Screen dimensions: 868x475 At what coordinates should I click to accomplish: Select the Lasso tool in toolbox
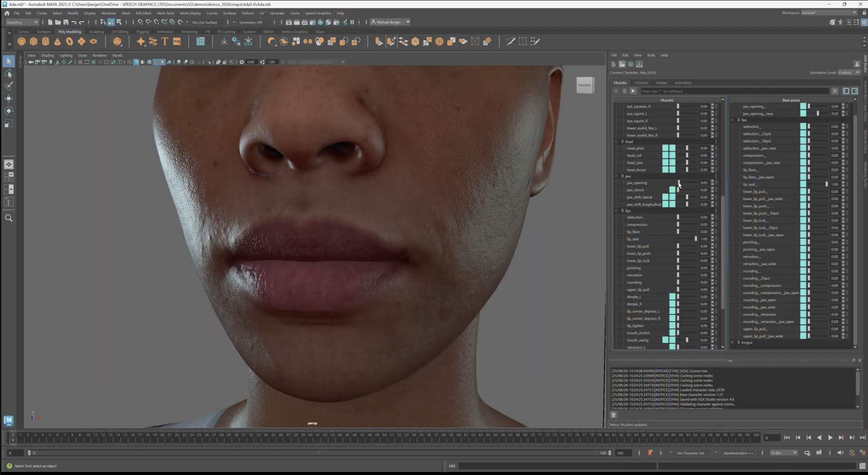tap(9, 74)
